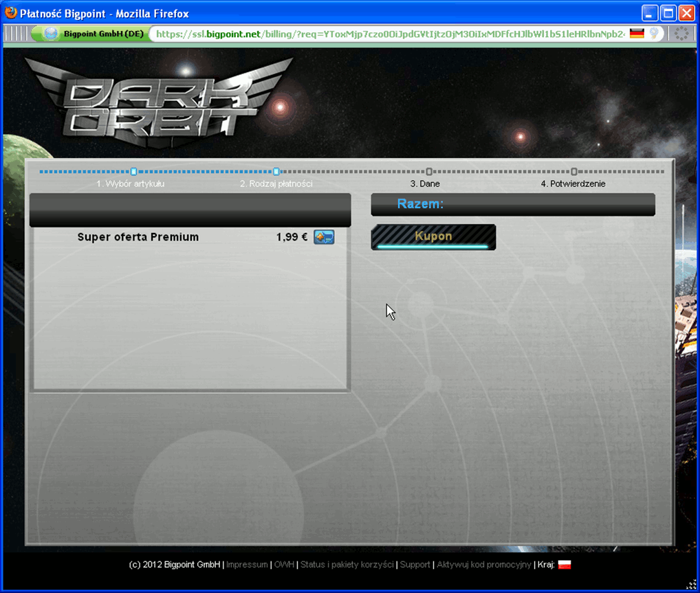This screenshot has height=593, width=700.
Task: Click the third progress marker on the step bar
Action: tap(429, 171)
